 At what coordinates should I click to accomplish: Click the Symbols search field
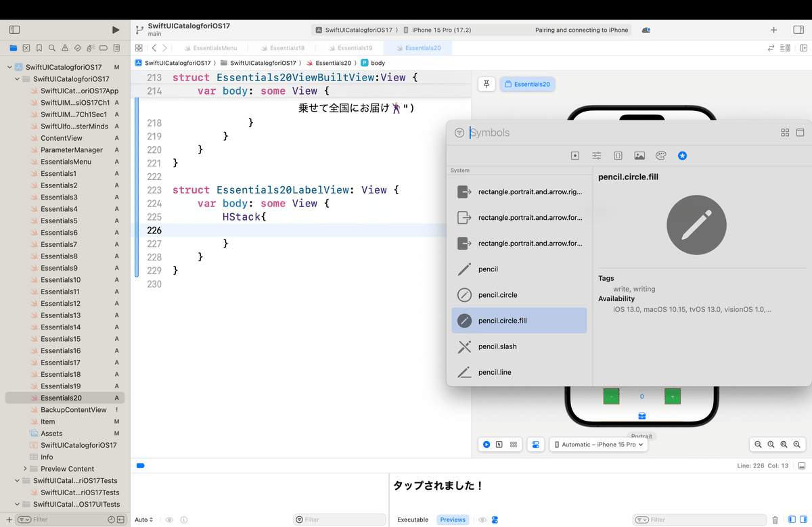click(621, 133)
